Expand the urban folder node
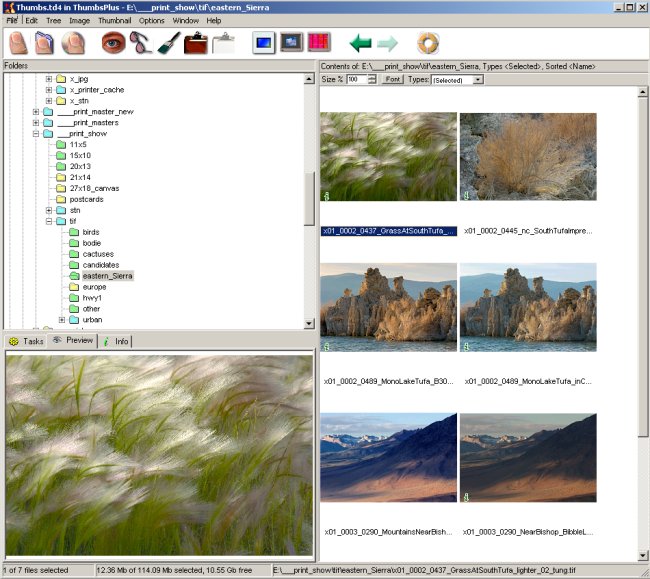Screen dimensions: 650x579 pos(62,320)
